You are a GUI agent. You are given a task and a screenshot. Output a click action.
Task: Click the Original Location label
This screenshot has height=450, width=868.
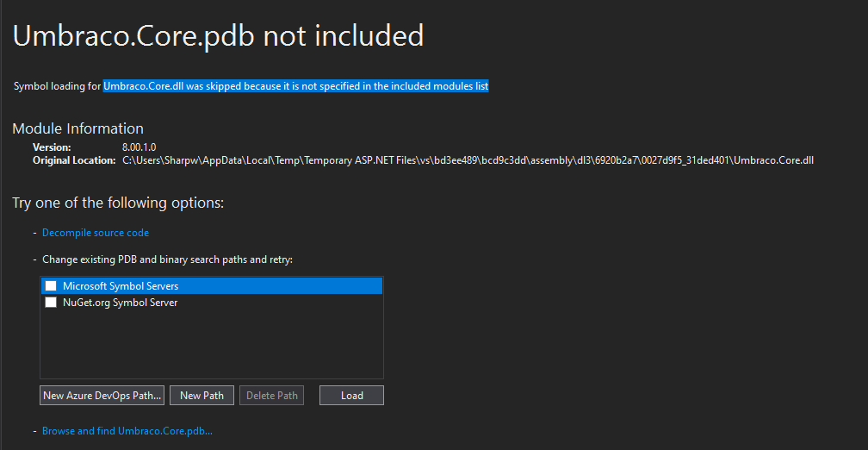click(74, 160)
